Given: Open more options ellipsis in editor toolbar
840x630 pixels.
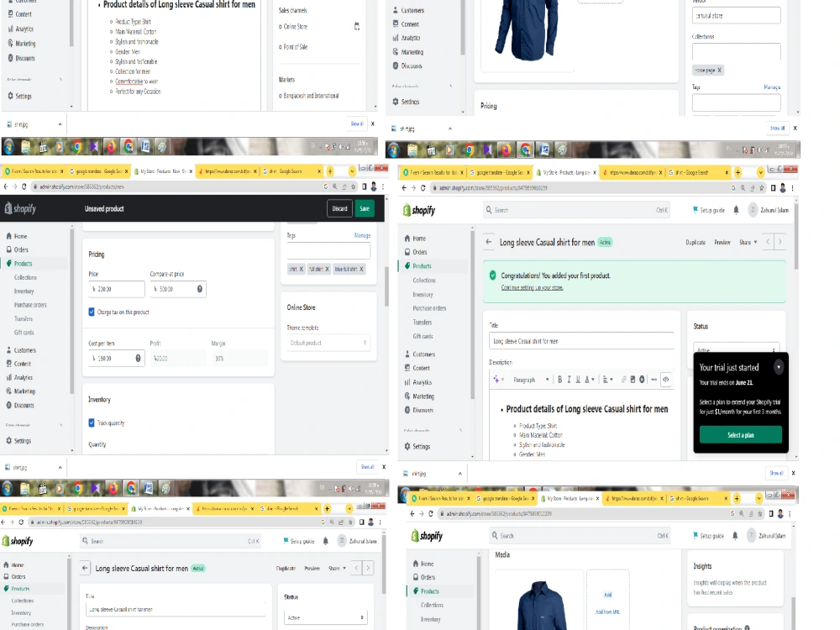Looking at the screenshot, I should pos(654,380).
